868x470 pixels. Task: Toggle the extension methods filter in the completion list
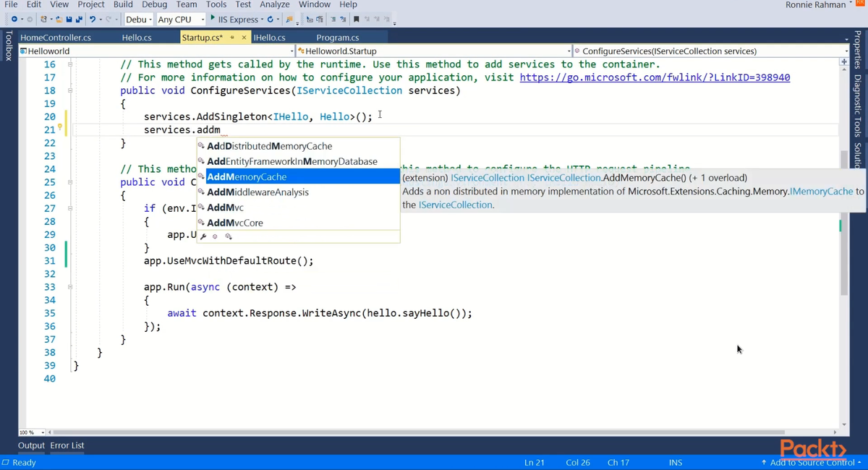[228, 236]
